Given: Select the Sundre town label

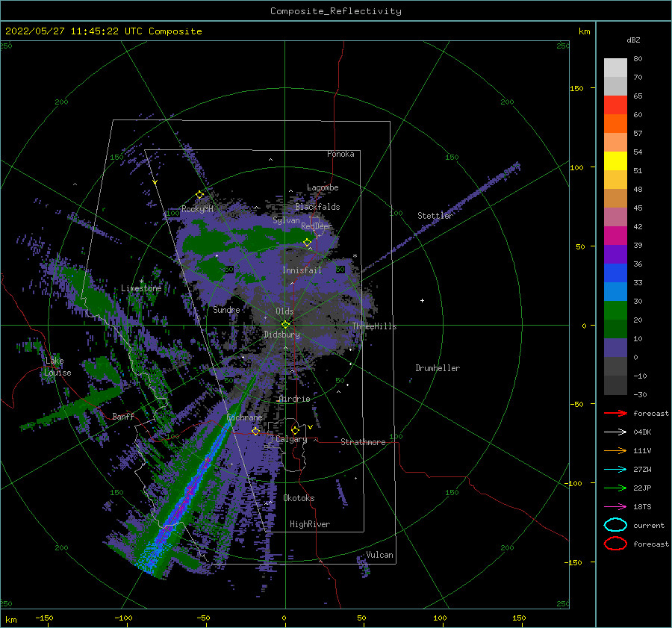Looking at the screenshot, I should click(226, 309).
